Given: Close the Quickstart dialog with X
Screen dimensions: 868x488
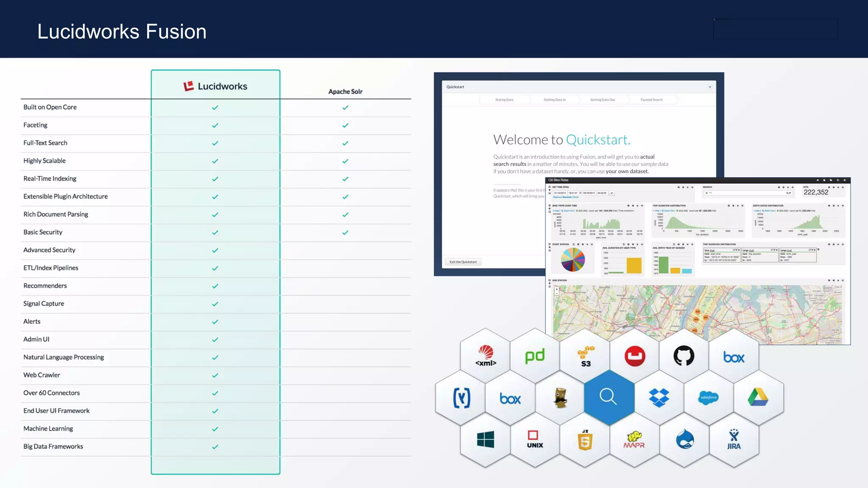Looking at the screenshot, I should [x=710, y=87].
